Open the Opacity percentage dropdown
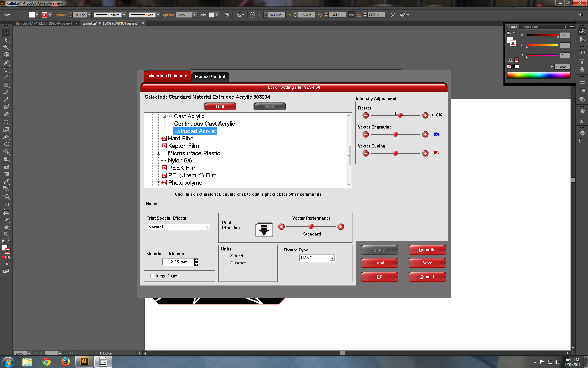 click(194, 15)
